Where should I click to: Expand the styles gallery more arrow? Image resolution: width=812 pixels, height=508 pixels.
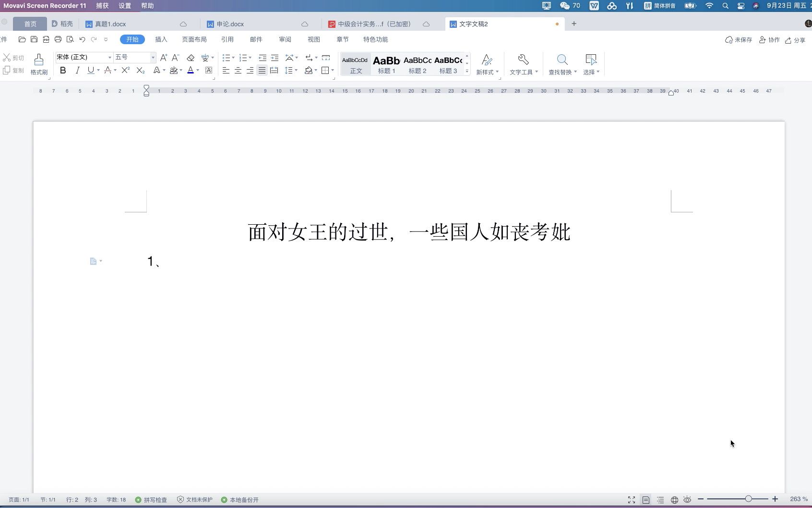[x=467, y=71]
